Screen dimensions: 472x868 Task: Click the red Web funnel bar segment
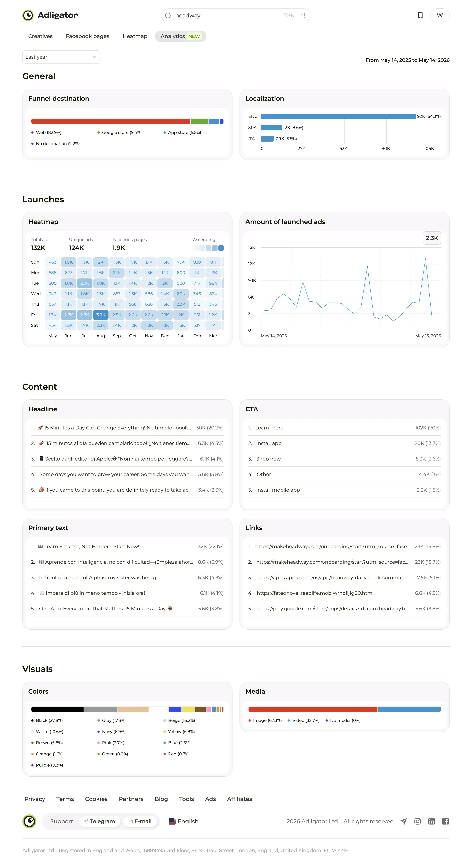pyautogui.click(x=110, y=121)
